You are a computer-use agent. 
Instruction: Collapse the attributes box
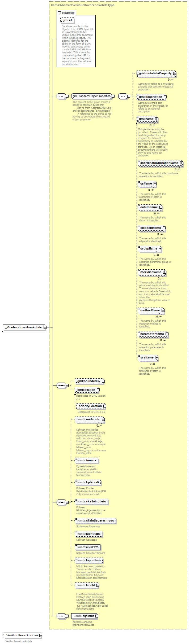click(59, 13)
